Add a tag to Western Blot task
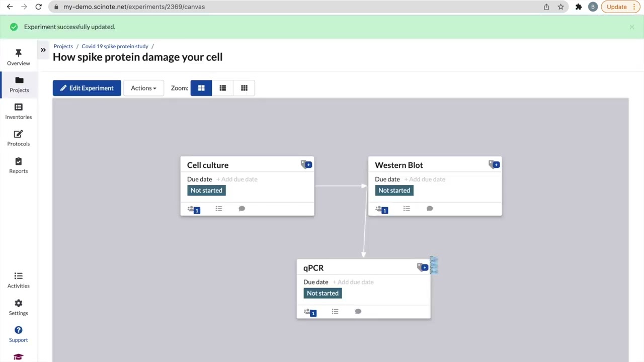Screen dimensions: 644x362 point(494,164)
